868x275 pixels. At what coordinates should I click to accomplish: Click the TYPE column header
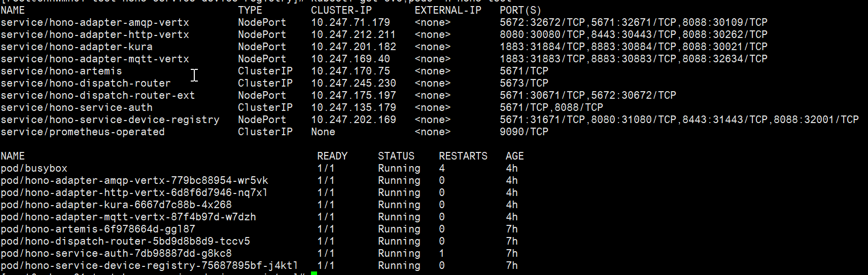250,11
